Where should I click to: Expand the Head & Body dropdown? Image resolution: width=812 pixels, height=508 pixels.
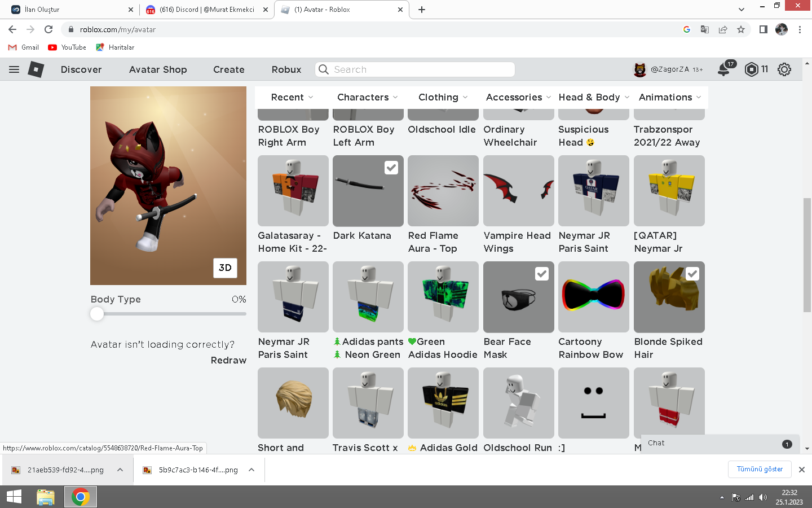coord(594,97)
